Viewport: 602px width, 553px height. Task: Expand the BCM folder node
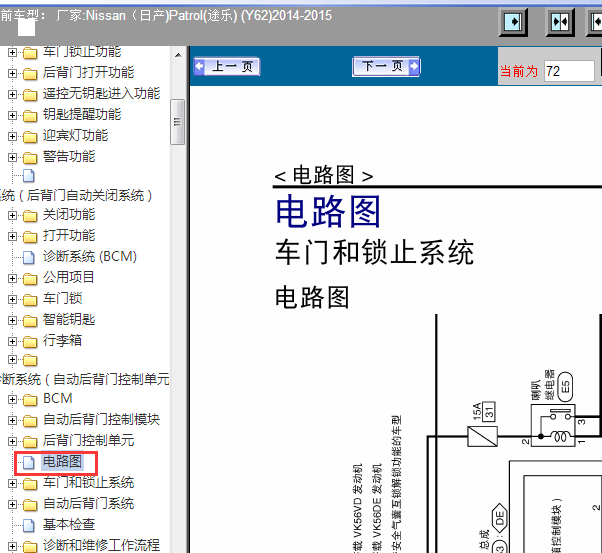(12, 399)
